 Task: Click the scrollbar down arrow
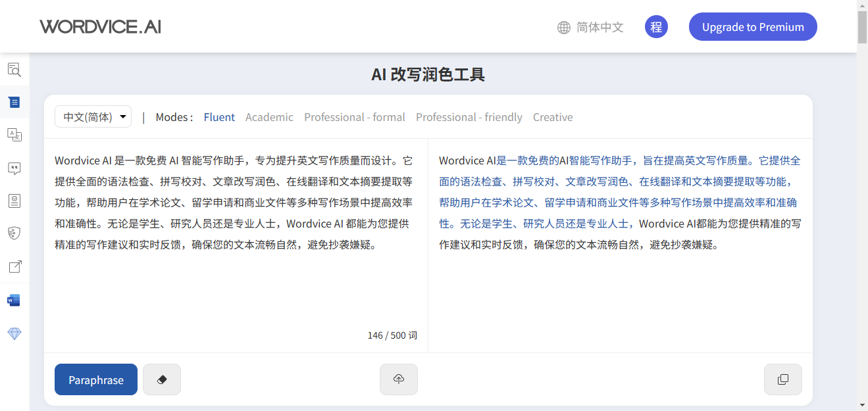[862, 404]
